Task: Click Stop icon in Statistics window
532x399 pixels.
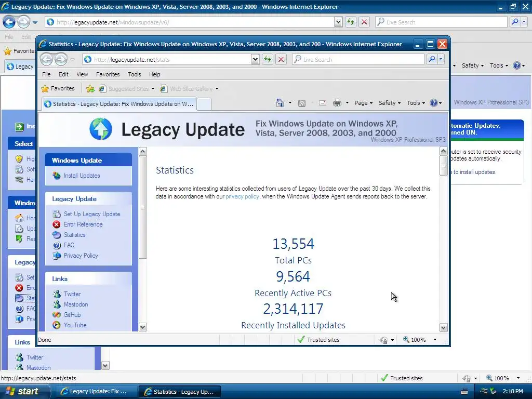Action: pyautogui.click(x=281, y=59)
